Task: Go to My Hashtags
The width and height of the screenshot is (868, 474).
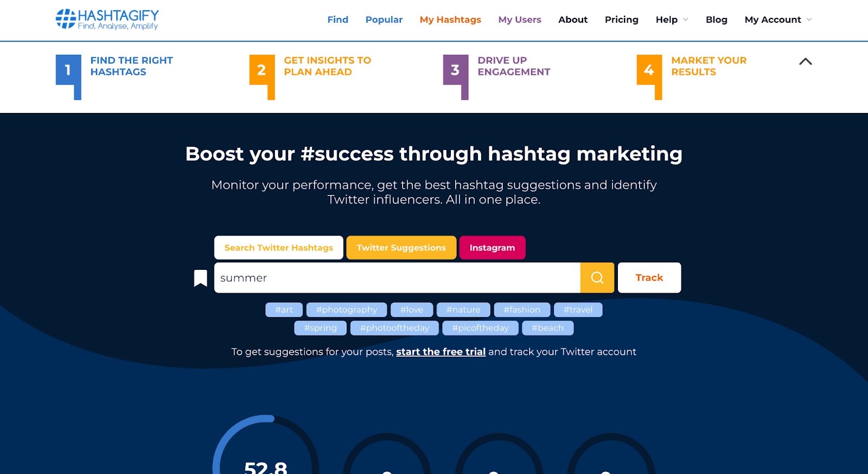Action: tap(450, 20)
